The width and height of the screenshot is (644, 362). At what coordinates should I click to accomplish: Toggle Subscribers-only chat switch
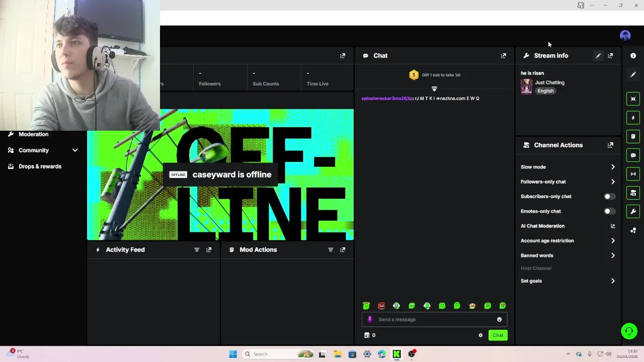(x=609, y=197)
